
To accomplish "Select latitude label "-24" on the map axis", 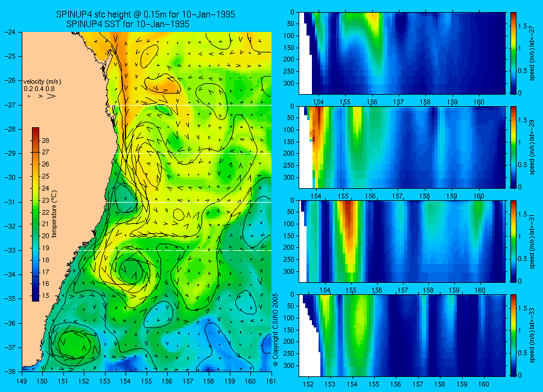I will pos(11,32).
